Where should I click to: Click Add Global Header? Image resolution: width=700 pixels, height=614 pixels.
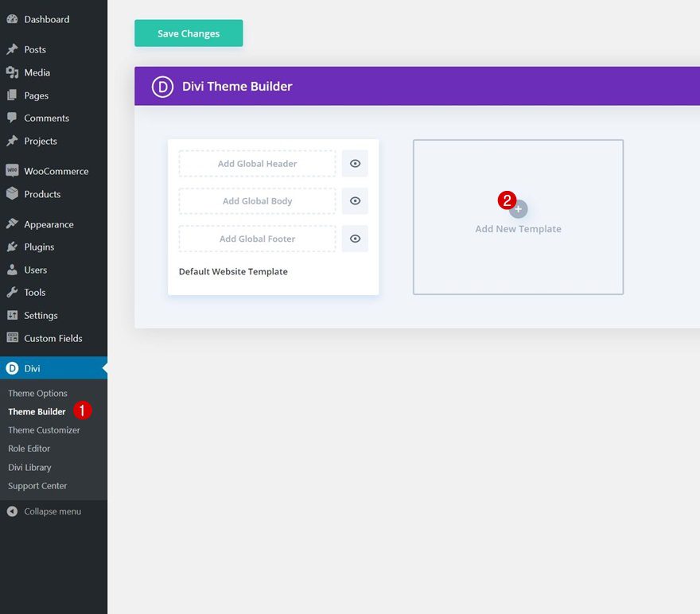click(x=256, y=163)
